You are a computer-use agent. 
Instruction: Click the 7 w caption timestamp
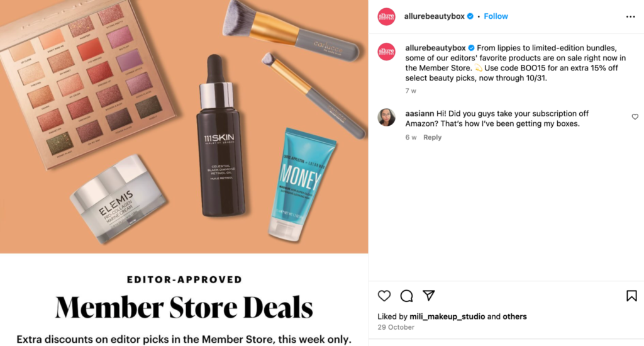411,91
